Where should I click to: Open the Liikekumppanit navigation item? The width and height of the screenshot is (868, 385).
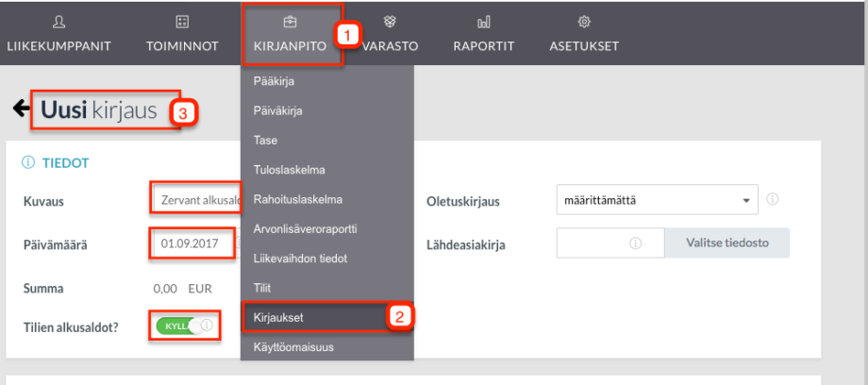pos(58,34)
